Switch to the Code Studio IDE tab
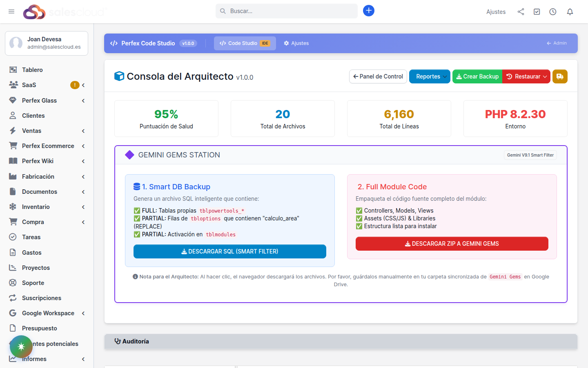This screenshot has width=588, height=368. pos(245,43)
